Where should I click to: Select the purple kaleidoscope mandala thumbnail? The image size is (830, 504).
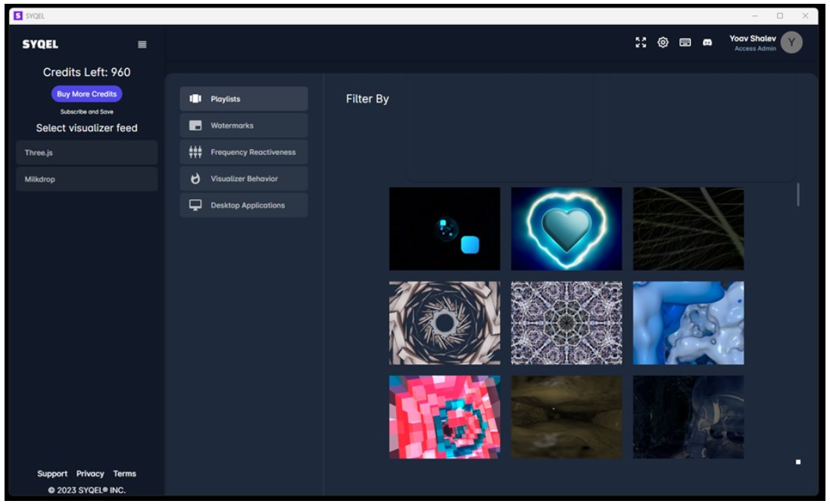[566, 322]
